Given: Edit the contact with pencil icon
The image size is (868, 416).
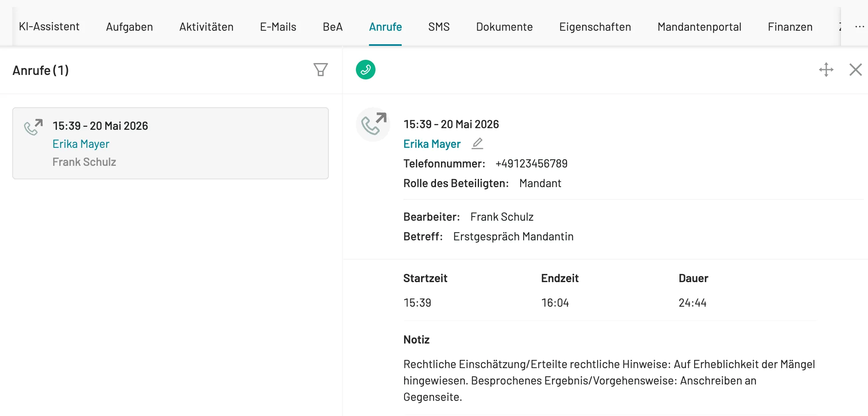Looking at the screenshot, I should pos(477,143).
